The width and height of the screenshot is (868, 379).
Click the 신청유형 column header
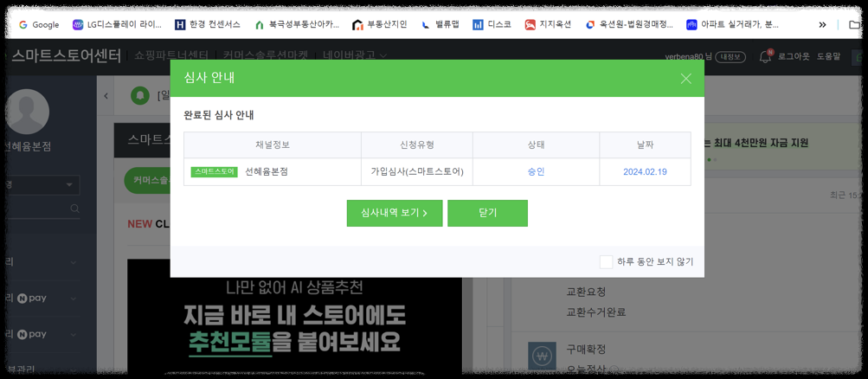click(417, 145)
